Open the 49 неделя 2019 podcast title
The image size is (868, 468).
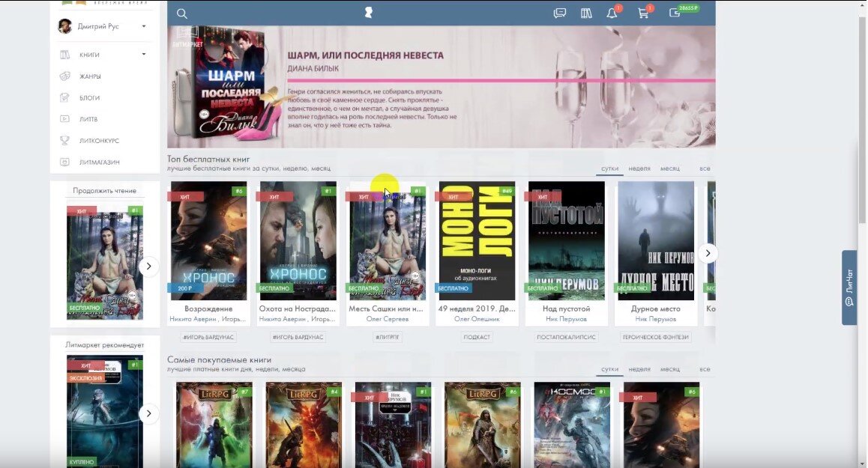[477, 309]
